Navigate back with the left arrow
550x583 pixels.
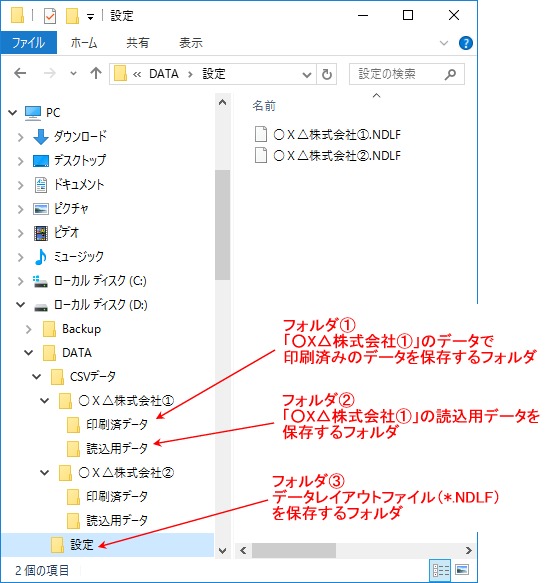click(20, 73)
